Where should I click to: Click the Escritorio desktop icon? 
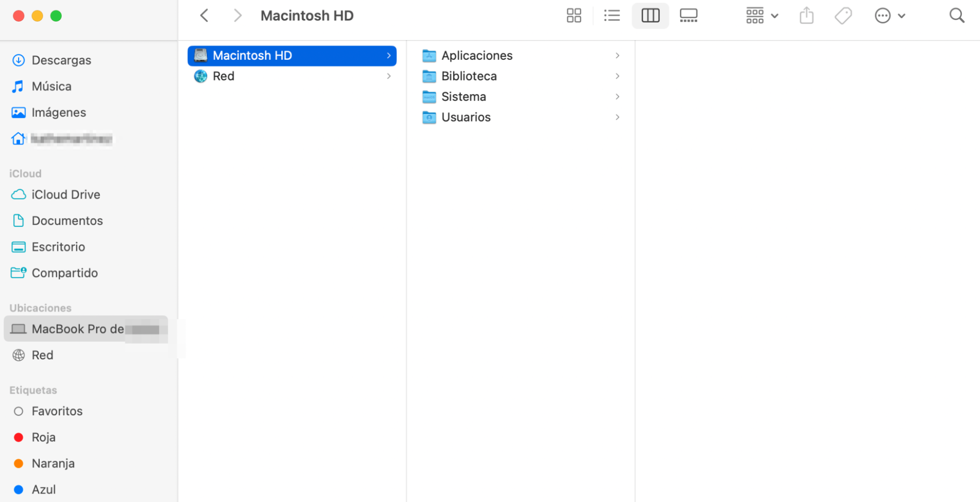coord(19,247)
